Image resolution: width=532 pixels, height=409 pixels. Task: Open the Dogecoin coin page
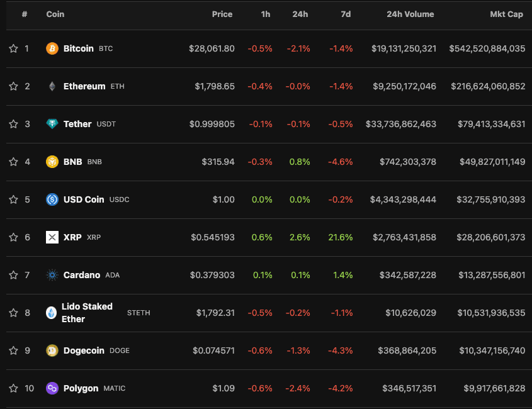click(x=84, y=350)
